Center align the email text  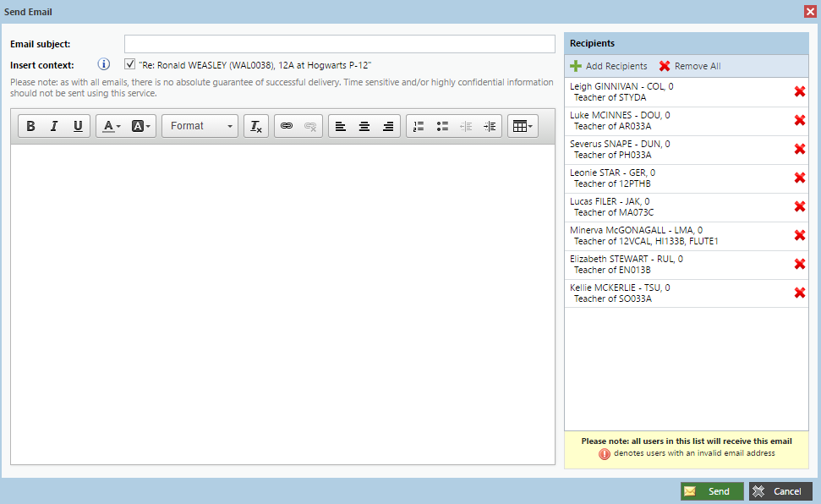[x=364, y=126]
